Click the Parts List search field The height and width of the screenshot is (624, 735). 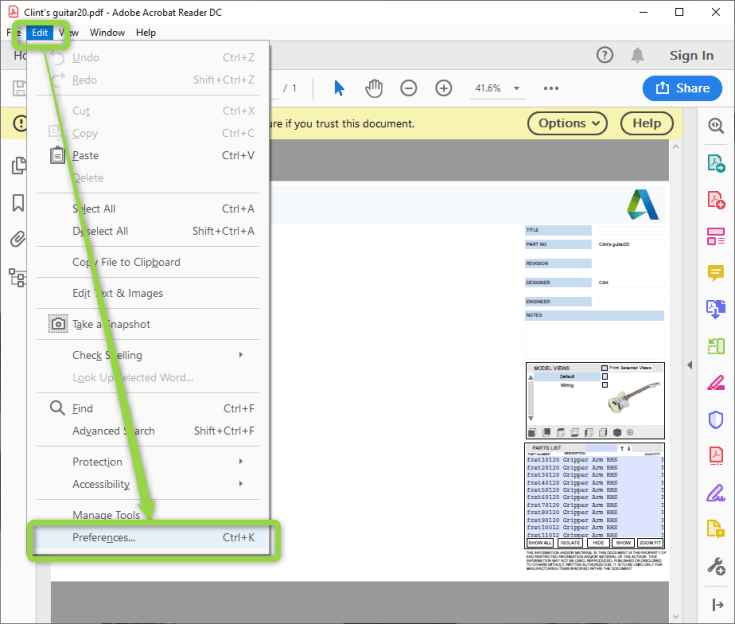click(601, 448)
